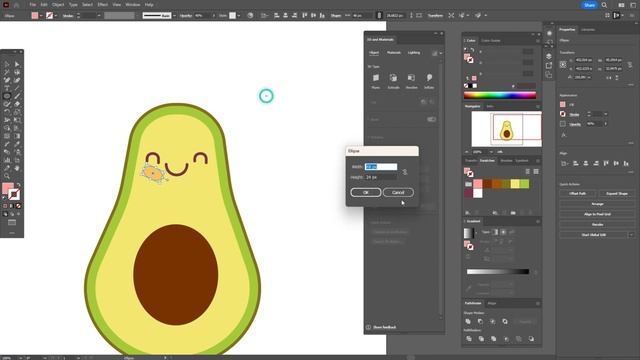
Task: Select the Direct Selection tool
Action: [17, 64]
